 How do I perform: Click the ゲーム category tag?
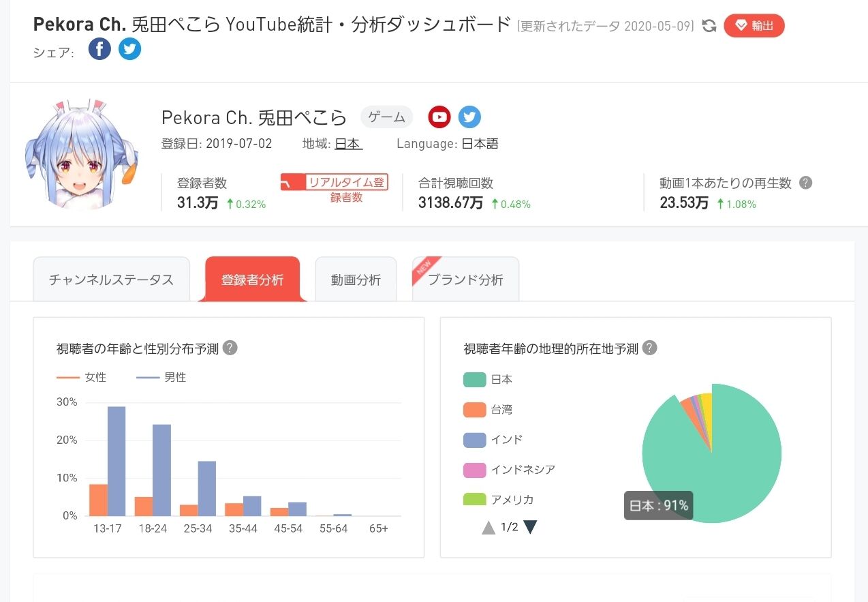point(387,117)
